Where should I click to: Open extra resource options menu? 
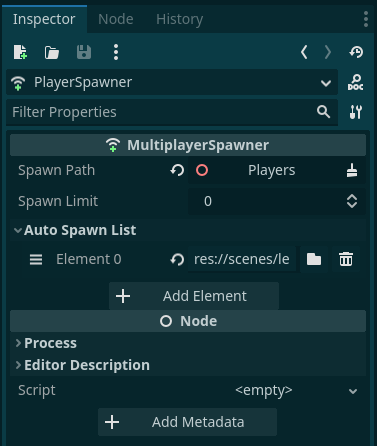click(x=116, y=52)
